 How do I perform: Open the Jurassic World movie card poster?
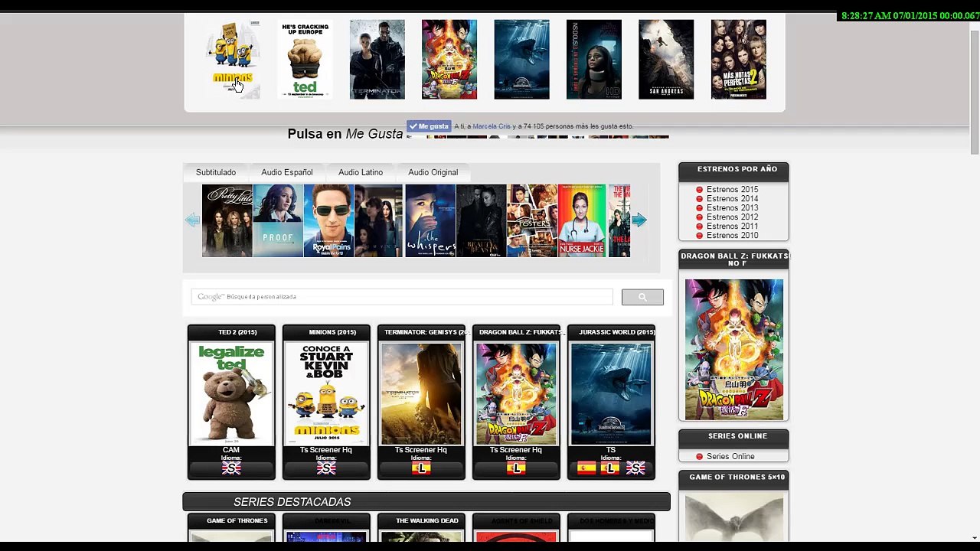pos(611,393)
